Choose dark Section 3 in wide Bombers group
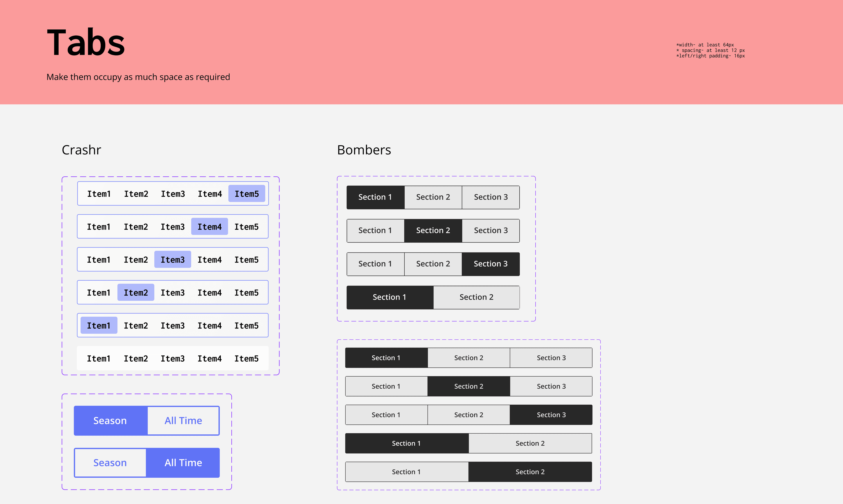 click(551, 415)
